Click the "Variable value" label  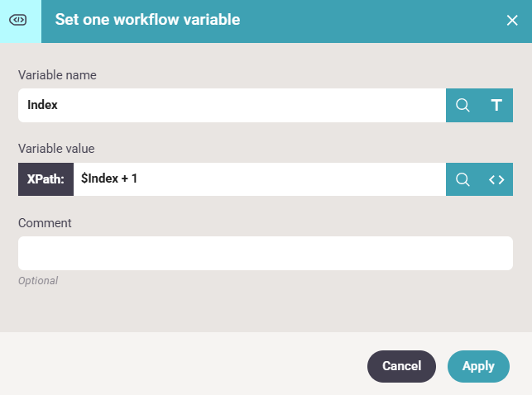click(x=56, y=149)
